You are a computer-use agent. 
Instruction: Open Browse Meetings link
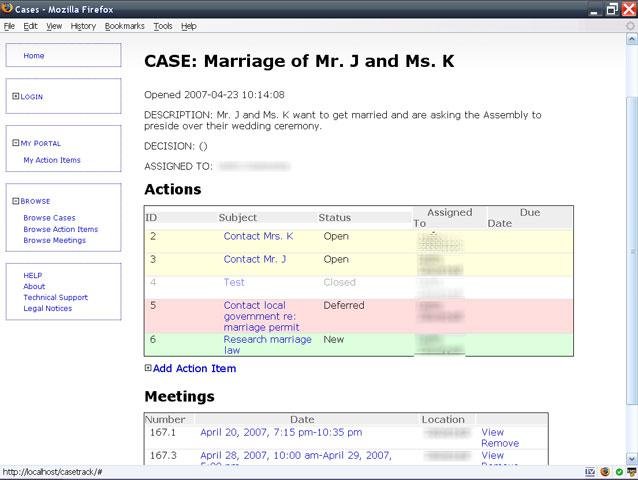55,240
